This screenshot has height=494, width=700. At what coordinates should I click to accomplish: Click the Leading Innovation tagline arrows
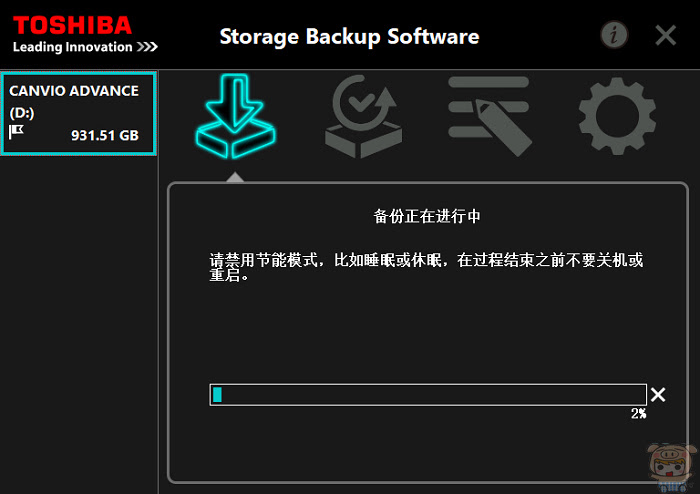pos(147,47)
